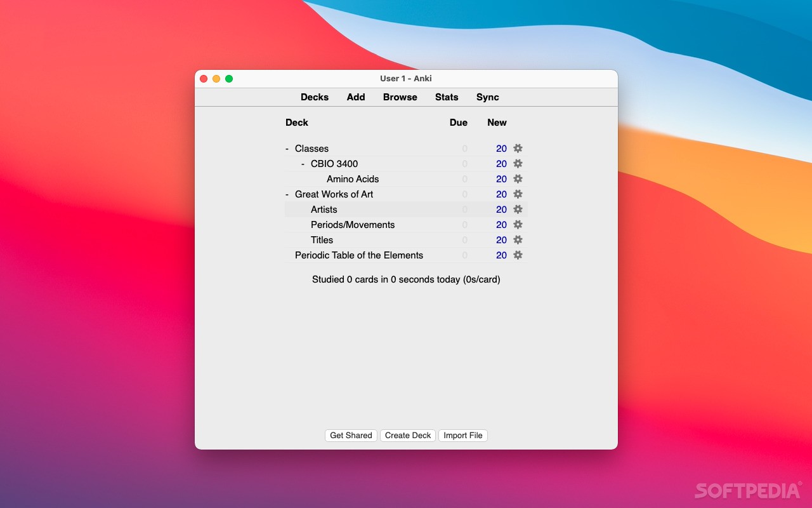Viewport: 812px width, 508px height.
Task: Go to the Decks view
Action: (315, 97)
